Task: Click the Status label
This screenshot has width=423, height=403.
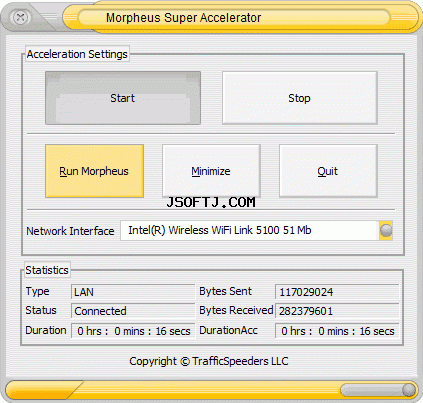Action: click(41, 310)
